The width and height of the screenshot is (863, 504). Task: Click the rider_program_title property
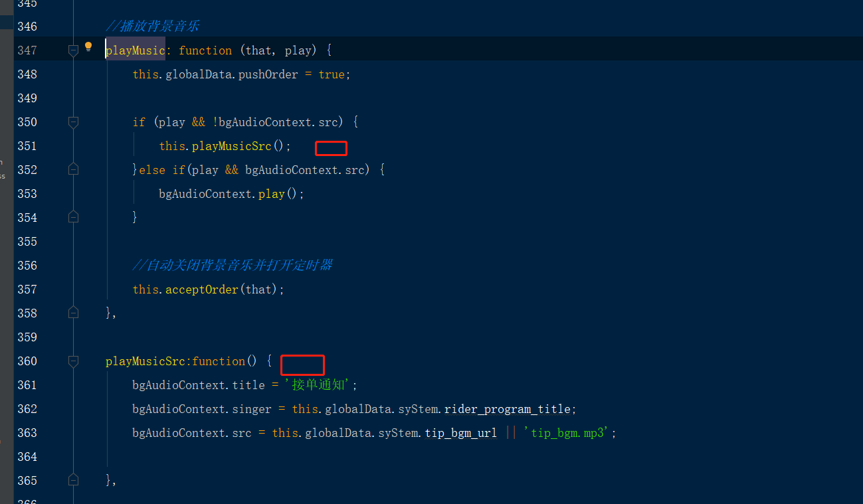pyautogui.click(x=507, y=409)
